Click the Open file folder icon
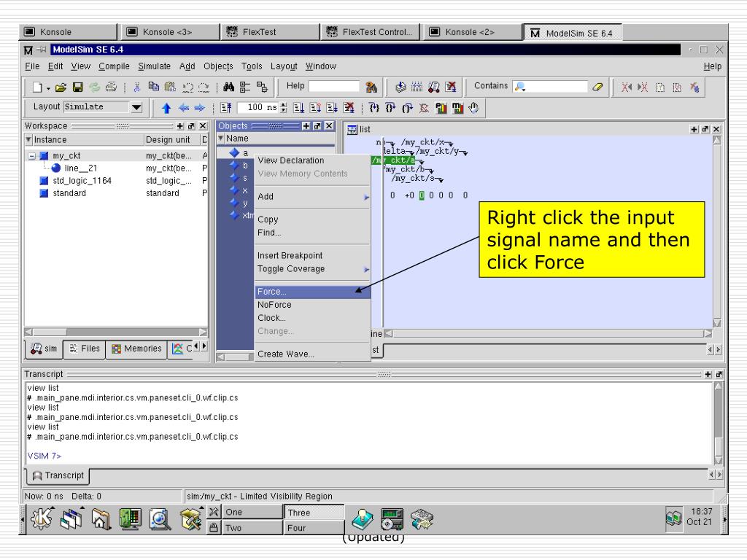Screen dimensions: 747x560 pyautogui.click(x=61, y=87)
